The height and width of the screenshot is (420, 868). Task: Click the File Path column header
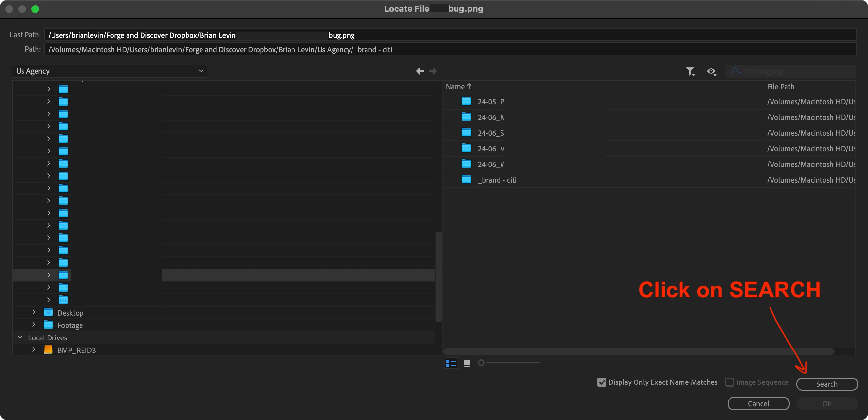coord(780,87)
